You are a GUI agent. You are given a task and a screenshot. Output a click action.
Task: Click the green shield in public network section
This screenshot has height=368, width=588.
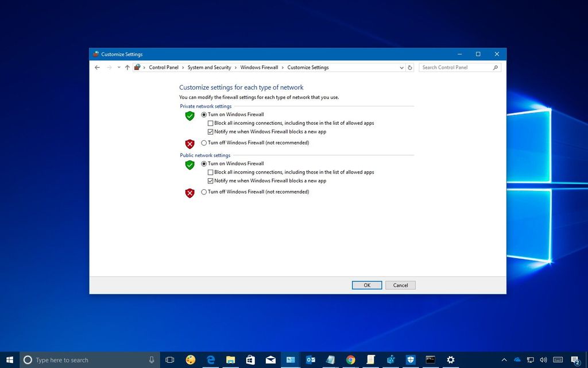189,165
